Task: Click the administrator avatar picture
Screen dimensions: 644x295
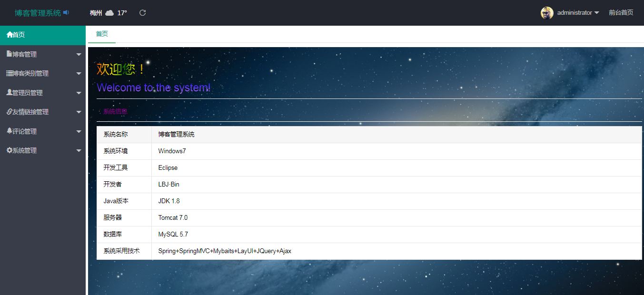Action: pos(547,13)
